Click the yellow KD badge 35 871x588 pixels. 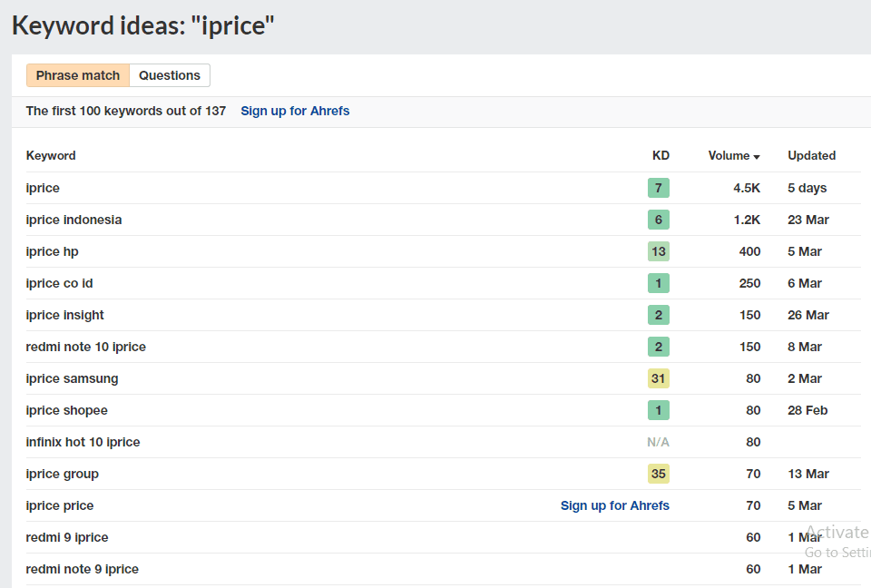(x=659, y=474)
